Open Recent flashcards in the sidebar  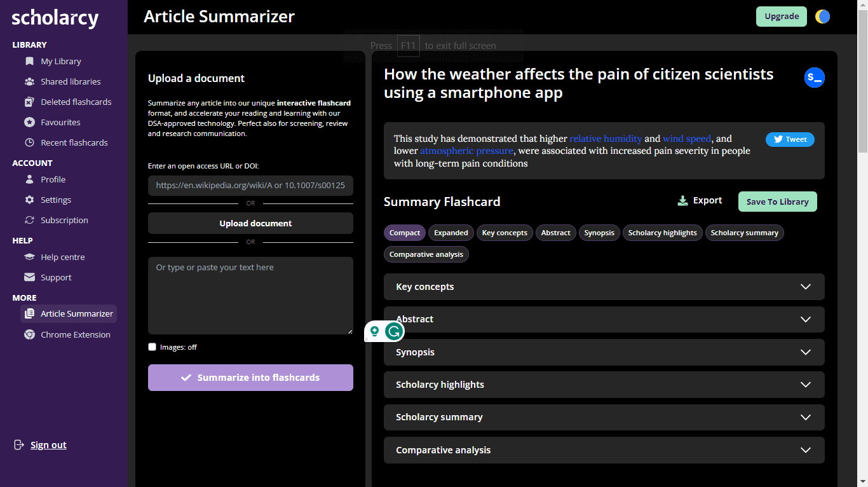tap(74, 142)
